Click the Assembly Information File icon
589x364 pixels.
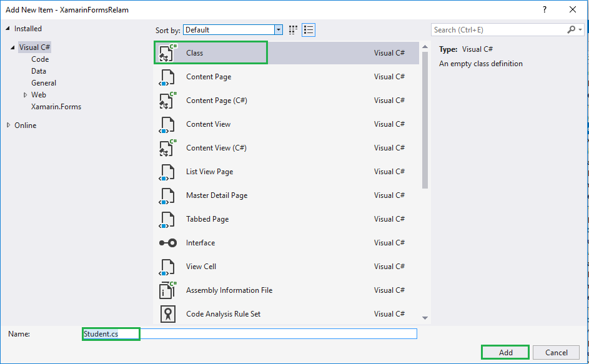167,290
